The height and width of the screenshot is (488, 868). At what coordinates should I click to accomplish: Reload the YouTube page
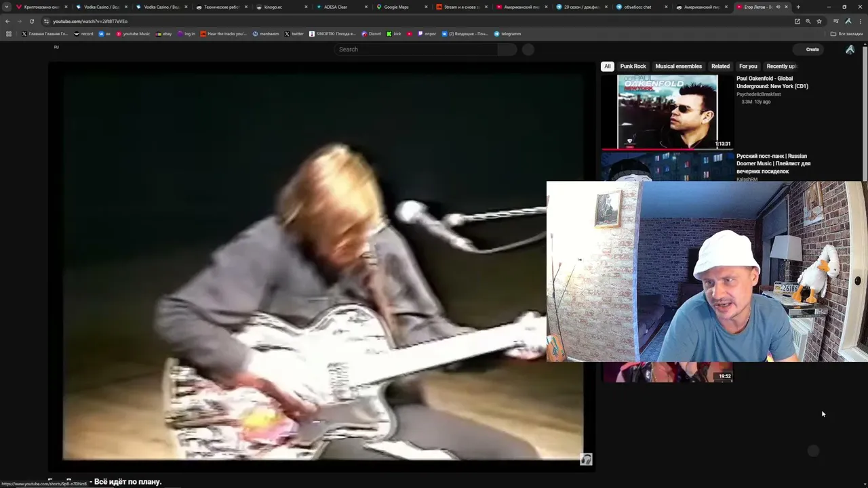tap(31, 21)
